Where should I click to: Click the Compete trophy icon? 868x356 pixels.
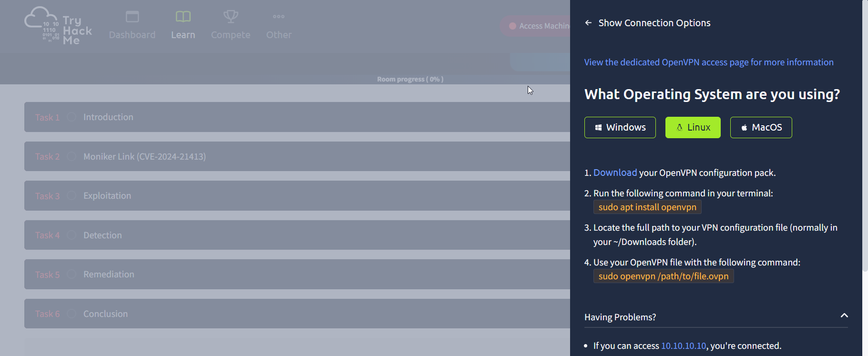(231, 17)
